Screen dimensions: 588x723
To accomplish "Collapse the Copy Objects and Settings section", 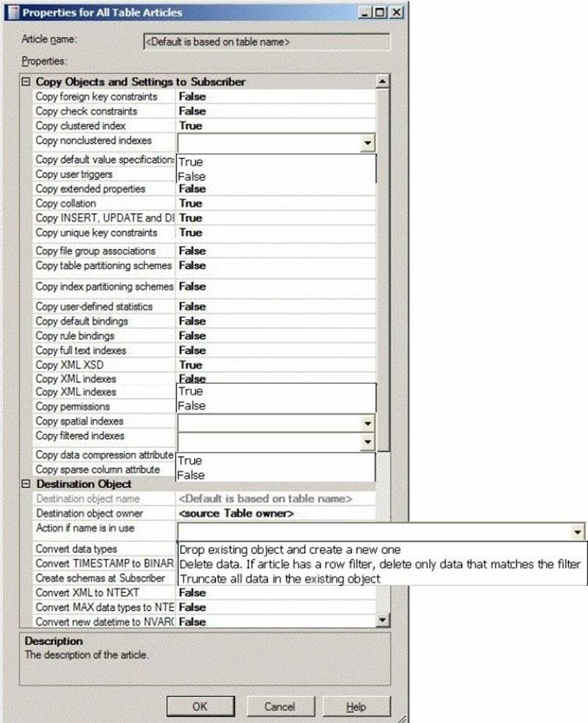I will click(x=27, y=81).
